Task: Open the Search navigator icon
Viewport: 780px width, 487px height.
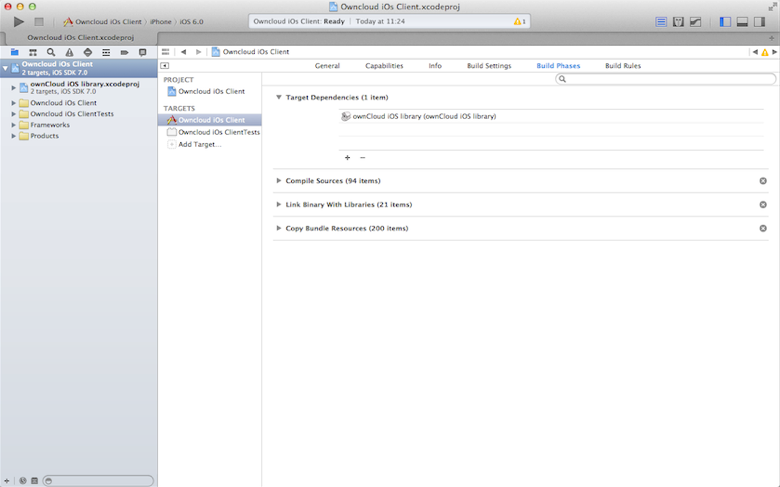Action: (x=50, y=51)
